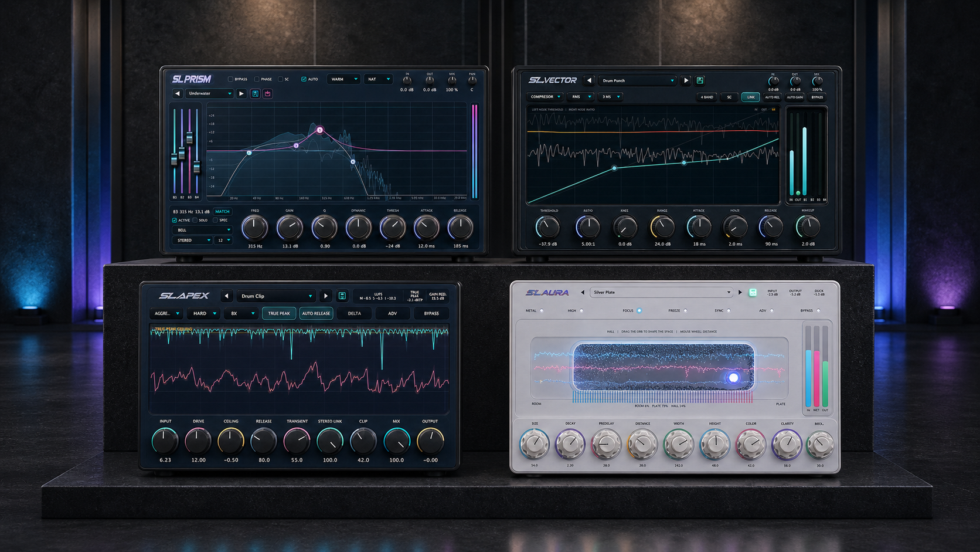The image size is (980, 552).
Task: Go to previous preset in SL Vector
Action: 589,80
